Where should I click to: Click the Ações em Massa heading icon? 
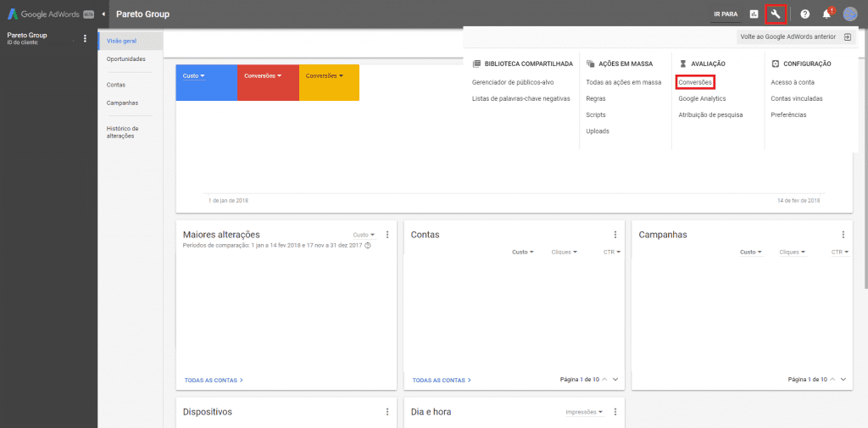590,64
